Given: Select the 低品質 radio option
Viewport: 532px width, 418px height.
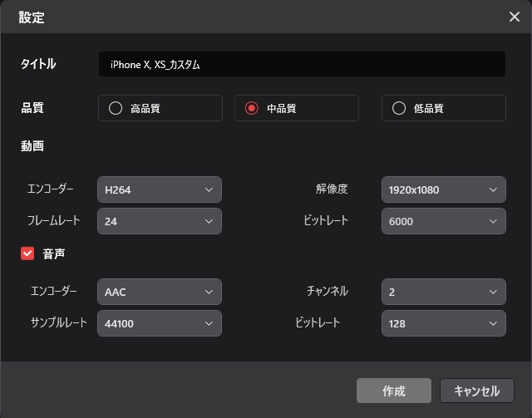Looking at the screenshot, I should [443, 108].
